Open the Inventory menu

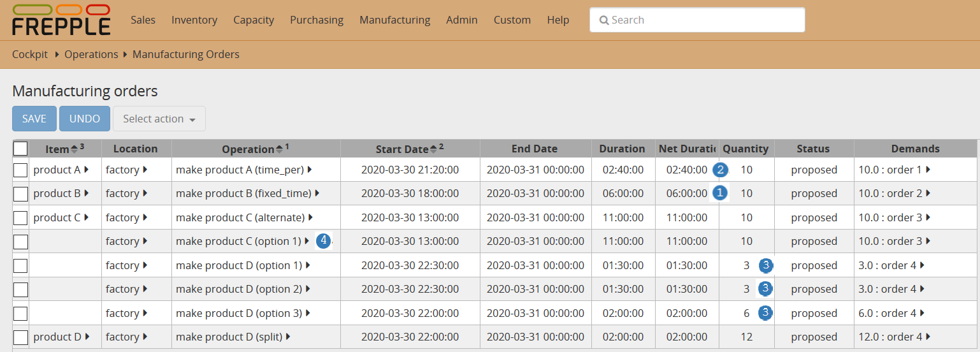click(194, 20)
